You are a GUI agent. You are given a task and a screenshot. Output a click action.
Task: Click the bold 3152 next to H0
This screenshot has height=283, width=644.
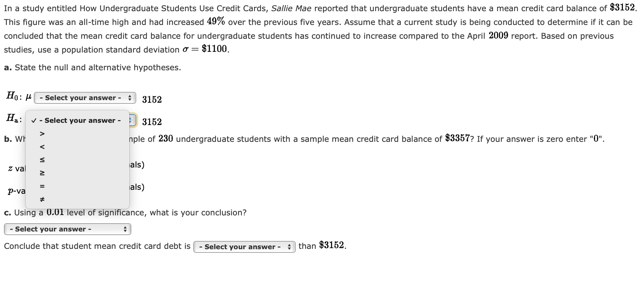click(152, 99)
